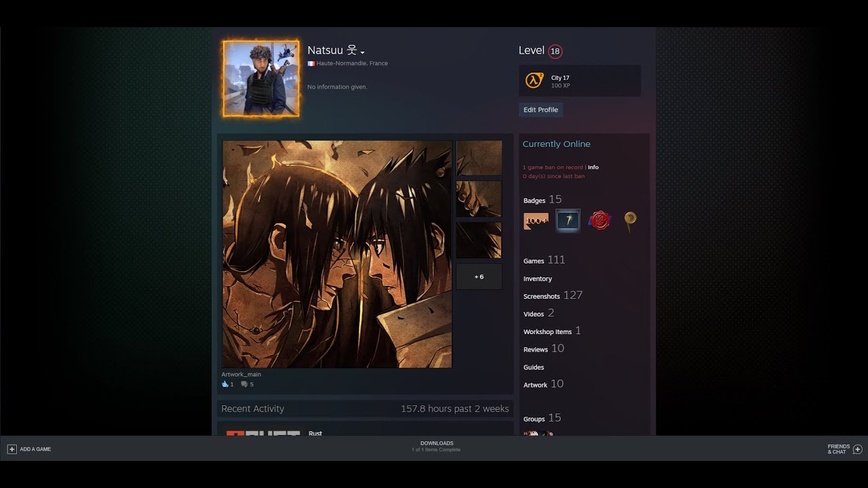Open the Artwork 10 link
The height and width of the screenshot is (488, 868).
(543, 384)
